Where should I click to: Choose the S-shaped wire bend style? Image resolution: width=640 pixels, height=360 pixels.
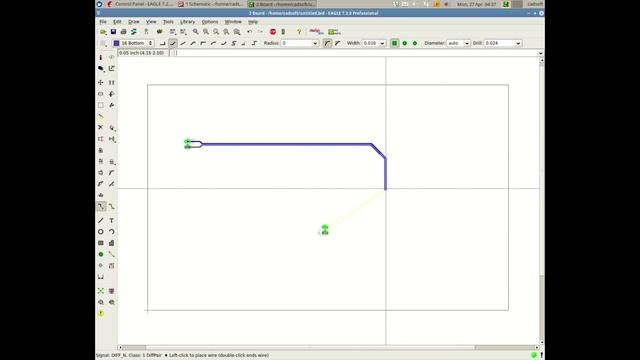234,43
